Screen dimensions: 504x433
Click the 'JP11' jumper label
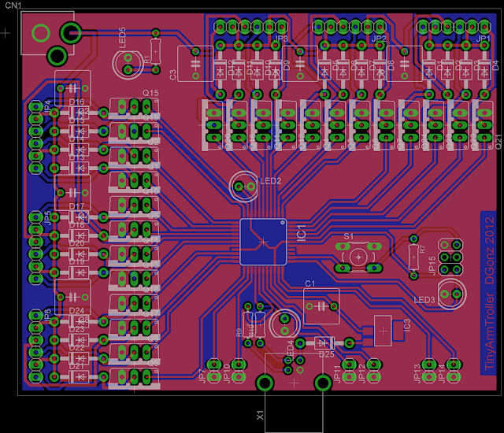pos(337,374)
